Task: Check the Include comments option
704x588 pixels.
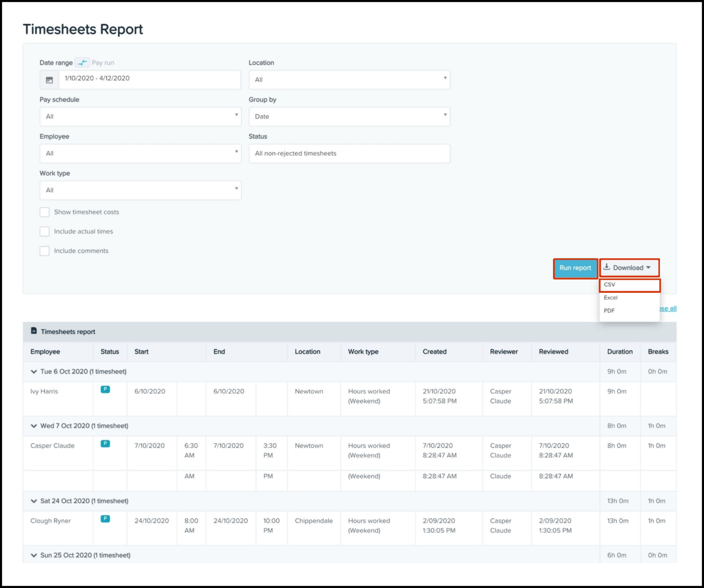Action: 44,251
